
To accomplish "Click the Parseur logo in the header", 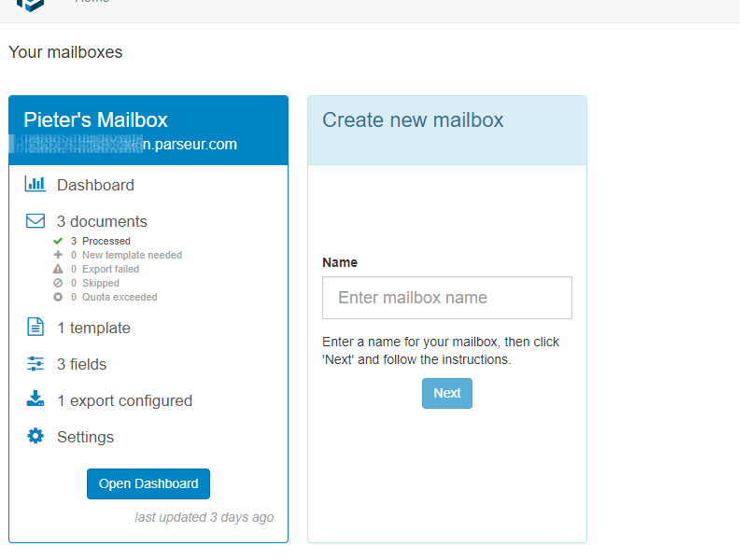I will point(30,5).
